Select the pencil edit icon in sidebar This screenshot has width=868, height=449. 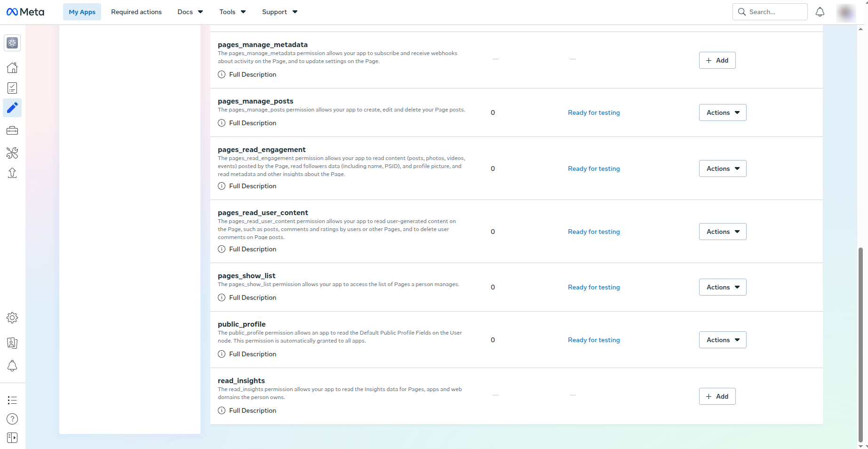[x=13, y=108]
